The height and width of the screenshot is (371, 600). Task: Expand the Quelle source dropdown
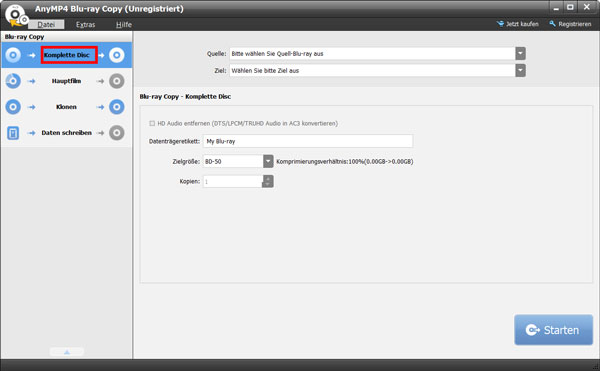coord(520,54)
